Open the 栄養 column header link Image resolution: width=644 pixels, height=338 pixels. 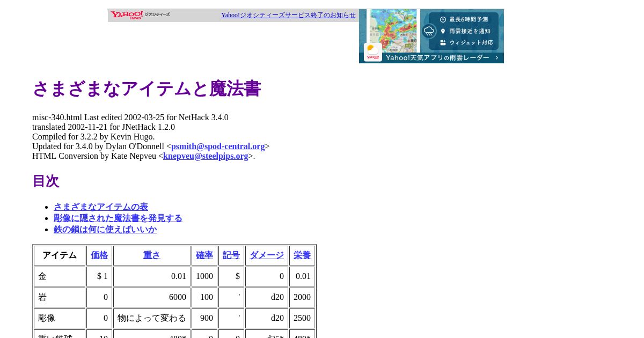[302, 255]
